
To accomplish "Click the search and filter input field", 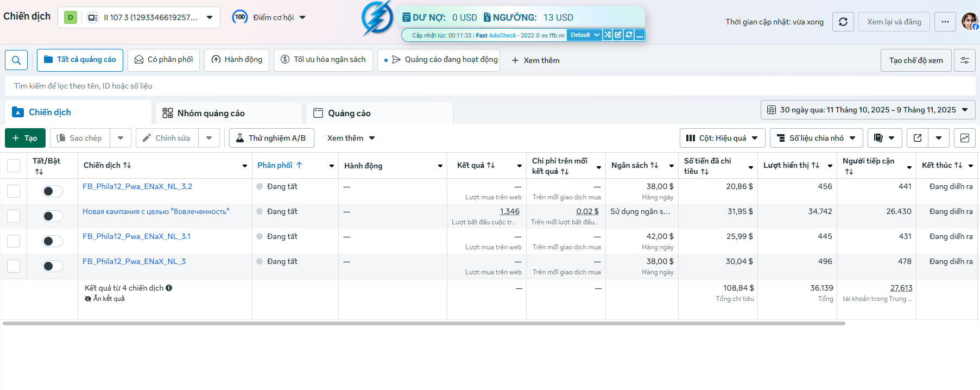I will coord(490,86).
